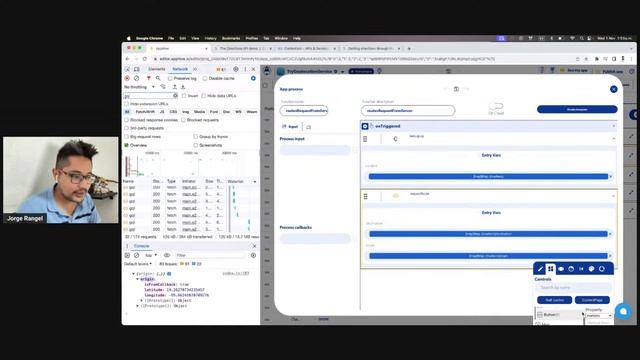Close the App process dialog
640x360 pixels.
(613, 89)
